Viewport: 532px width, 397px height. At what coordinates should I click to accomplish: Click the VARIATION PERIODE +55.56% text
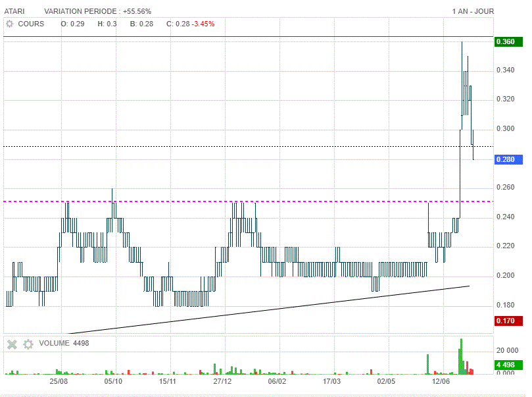(x=97, y=11)
